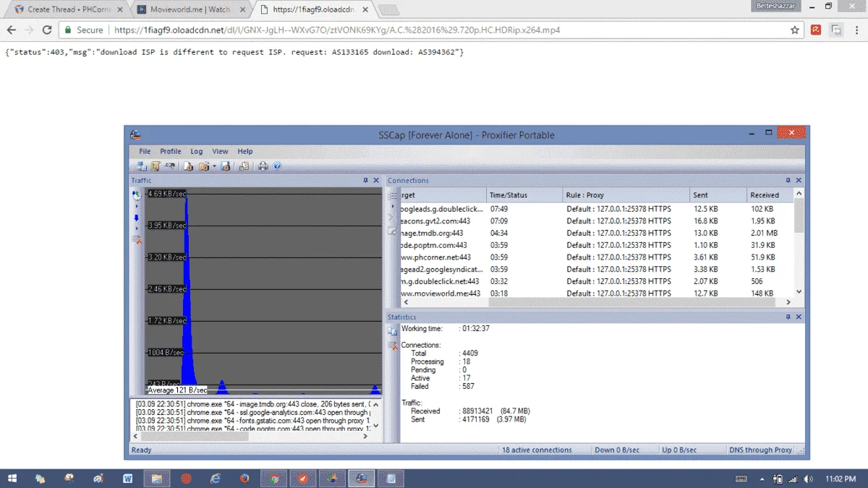The width and height of the screenshot is (868, 488).
Task: Select the www.phcorner.net:443 connection row
Action: pyautogui.click(x=597, y=257)
